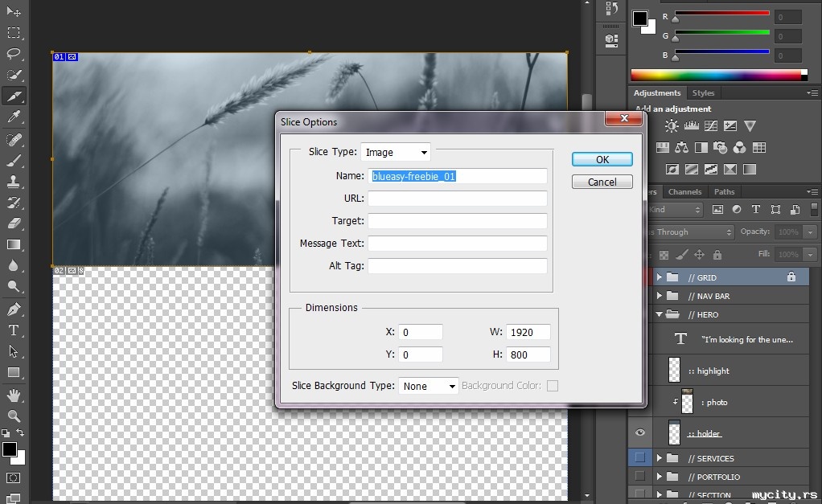The height and width of the screenshot is (504, 822).
Task: Show the SERVICES layer group
Action: (x=639, y=458)
